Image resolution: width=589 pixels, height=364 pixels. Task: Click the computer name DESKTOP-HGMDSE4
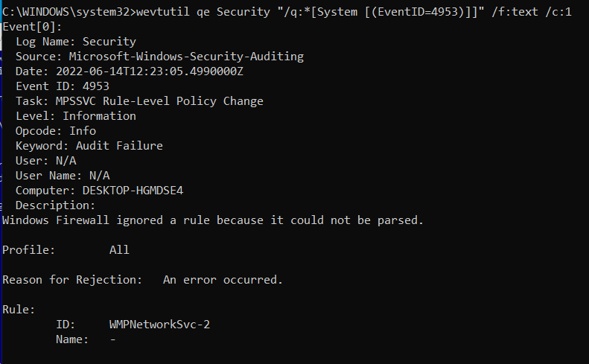(133, 191)
